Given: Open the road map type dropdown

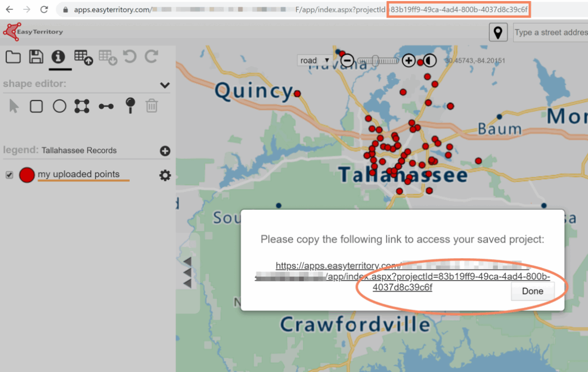Looking at the screenshot, I should (315, 60).
